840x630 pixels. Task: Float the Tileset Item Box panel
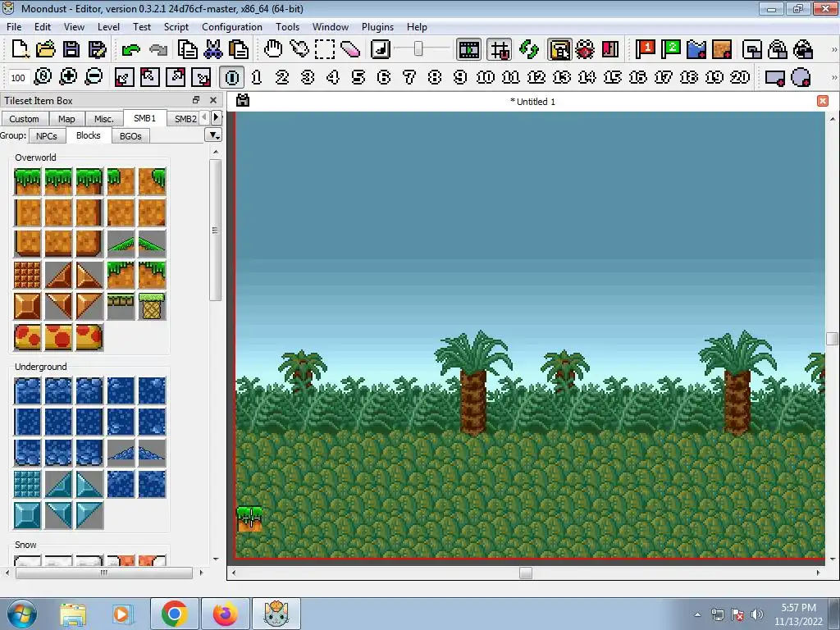click(195, 100)
